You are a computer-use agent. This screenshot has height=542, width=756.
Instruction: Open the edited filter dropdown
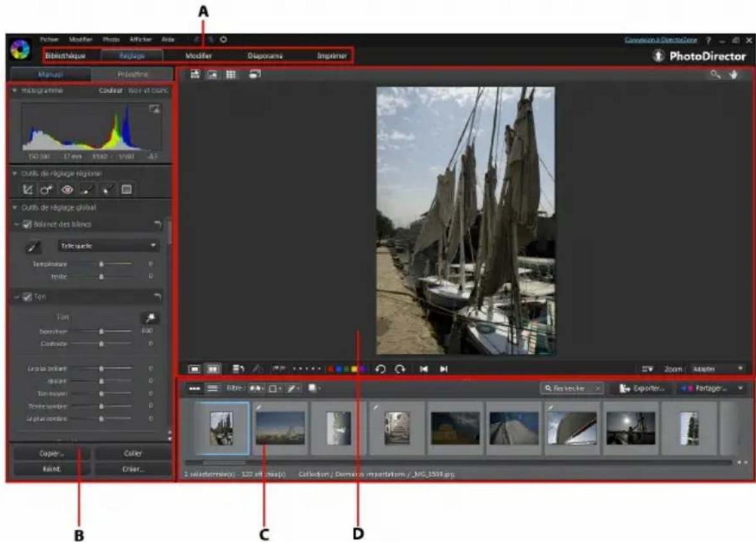[x=294, y=388]
